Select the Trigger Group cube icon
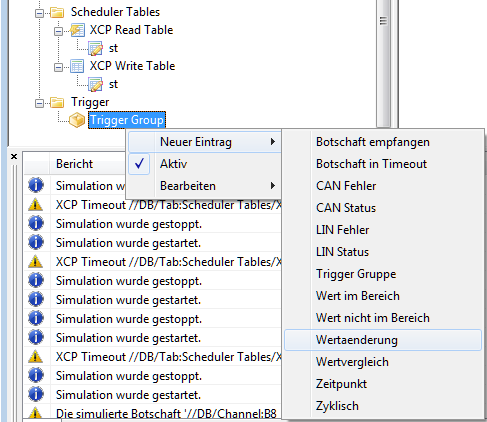The width and height of the screenshot is (487, 422). click(x=77, y=120)
